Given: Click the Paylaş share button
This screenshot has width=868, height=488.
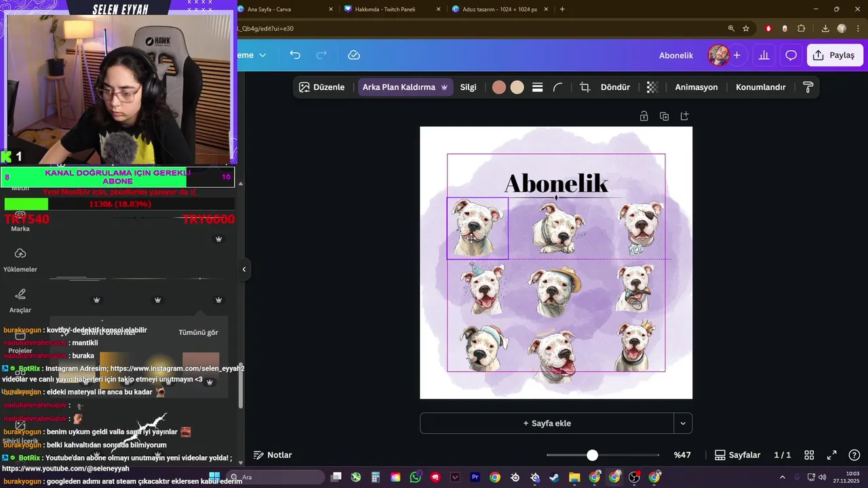Looking at the screenshot, I should coord(834,55).
